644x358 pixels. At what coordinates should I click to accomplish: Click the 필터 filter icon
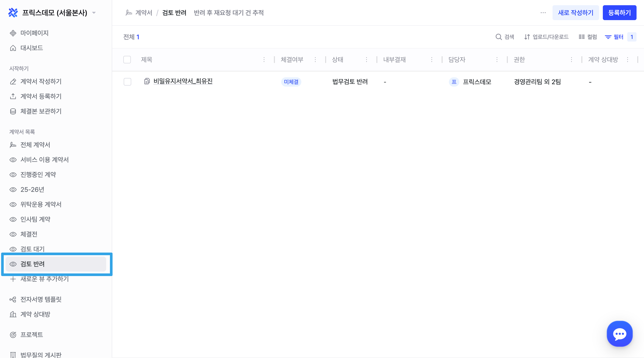point(608,37)
